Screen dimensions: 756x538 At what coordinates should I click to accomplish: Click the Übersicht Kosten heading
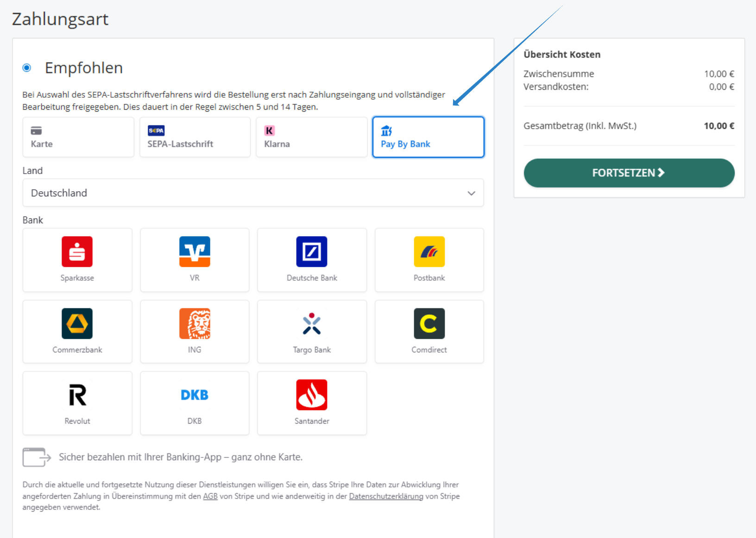[x=562, y=55]
